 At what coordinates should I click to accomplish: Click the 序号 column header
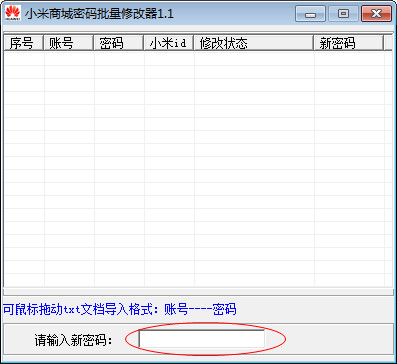pyautogui.click(x=24, y=43)
